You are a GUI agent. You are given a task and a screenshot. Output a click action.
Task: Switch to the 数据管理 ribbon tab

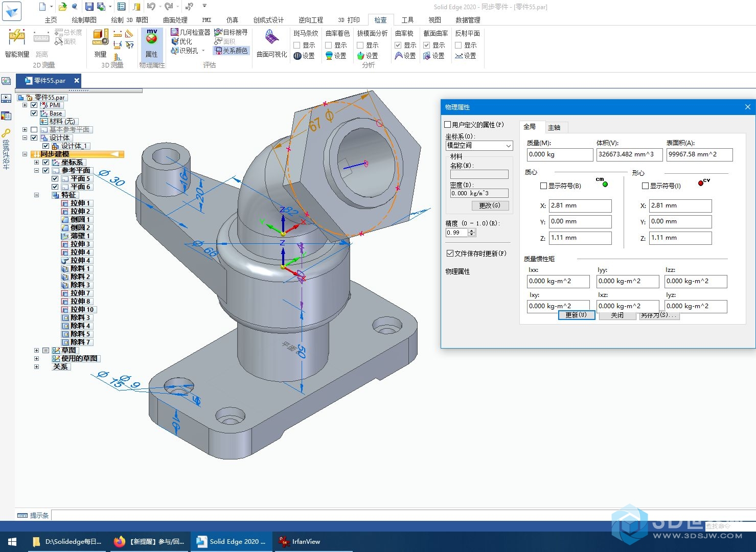[x=468, y=20]
